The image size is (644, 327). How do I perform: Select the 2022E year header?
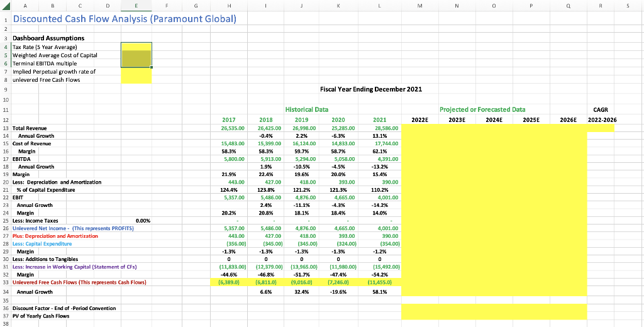[419, 120]
